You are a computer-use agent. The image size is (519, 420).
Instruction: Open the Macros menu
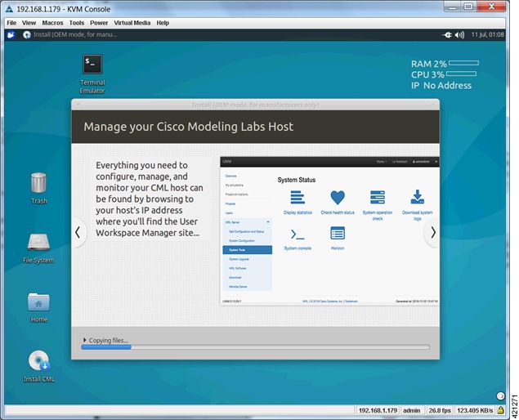[52, 23]
